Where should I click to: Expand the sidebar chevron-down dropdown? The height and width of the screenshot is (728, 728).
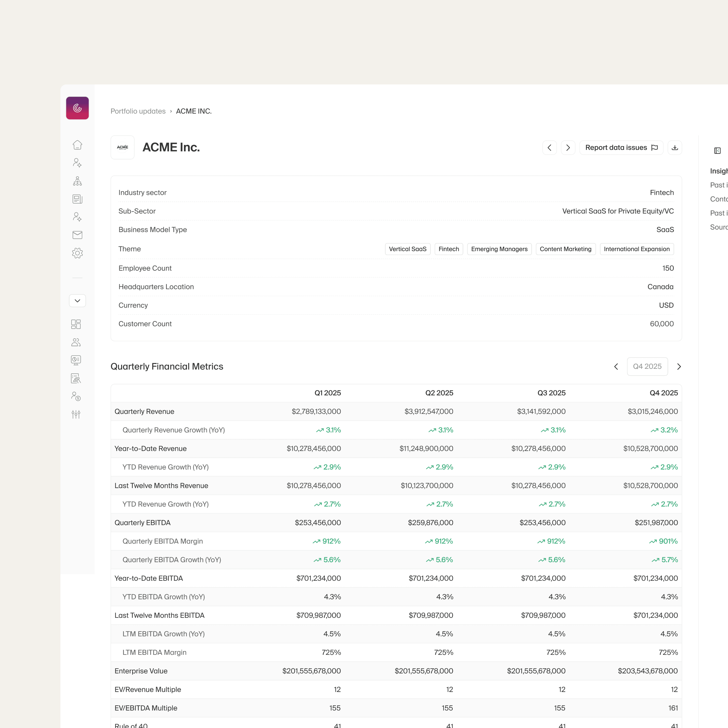pos(77,301)
